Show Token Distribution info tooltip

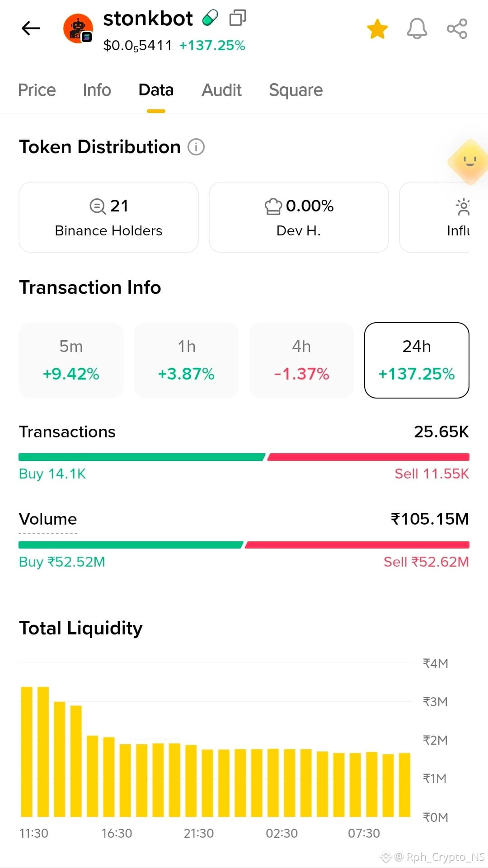[x=196, y=147]
